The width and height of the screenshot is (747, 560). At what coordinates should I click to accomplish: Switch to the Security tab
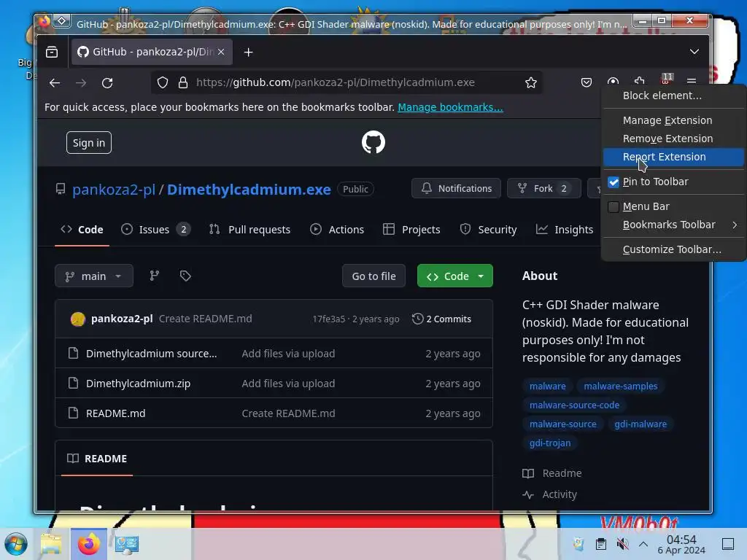pyautogui.click(x=488, y=230)
